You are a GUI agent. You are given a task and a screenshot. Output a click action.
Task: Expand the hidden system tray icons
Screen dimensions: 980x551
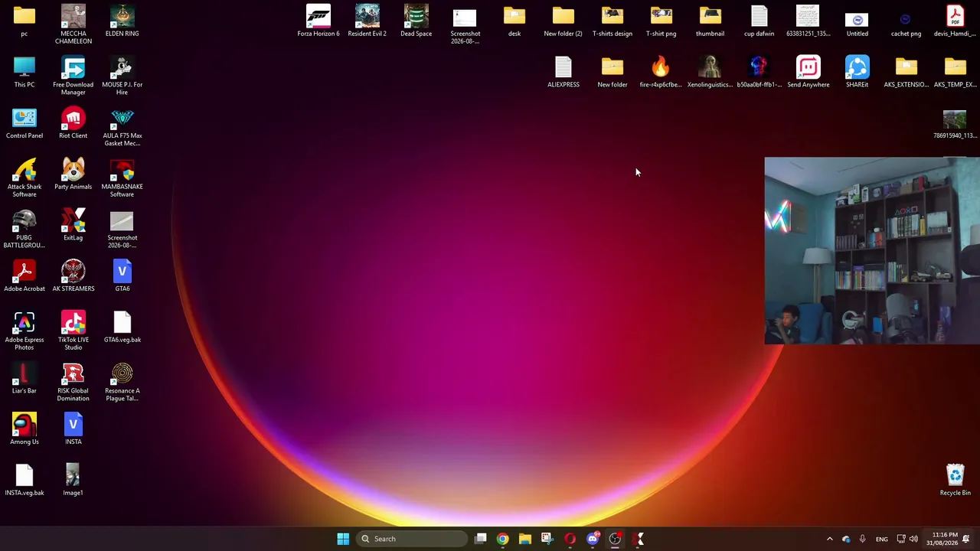point(829,539)
